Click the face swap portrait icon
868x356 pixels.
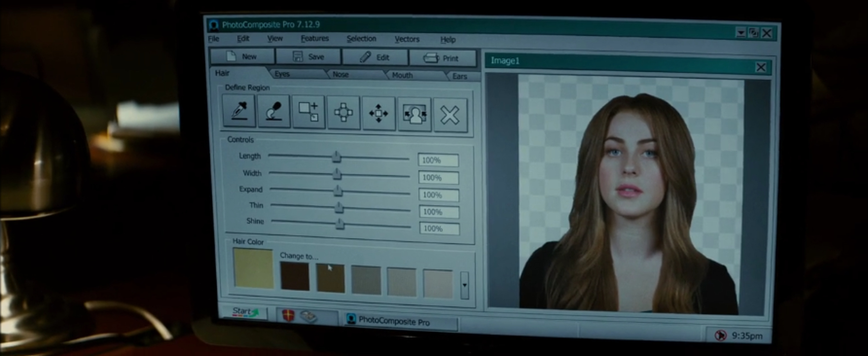pos(414,114)
